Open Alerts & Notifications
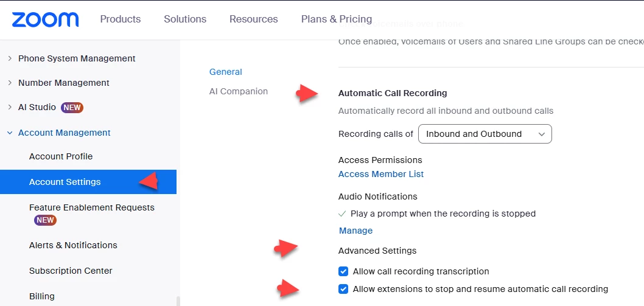Viewport: 644px width, 306px height. (73, 245)
